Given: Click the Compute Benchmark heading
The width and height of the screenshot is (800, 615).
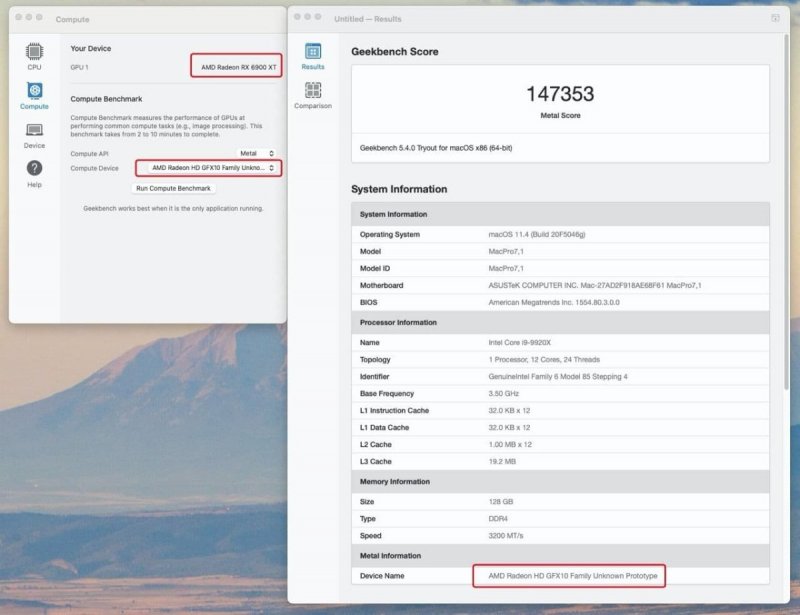Looking at the screenshot, I should tap(106, 99).
